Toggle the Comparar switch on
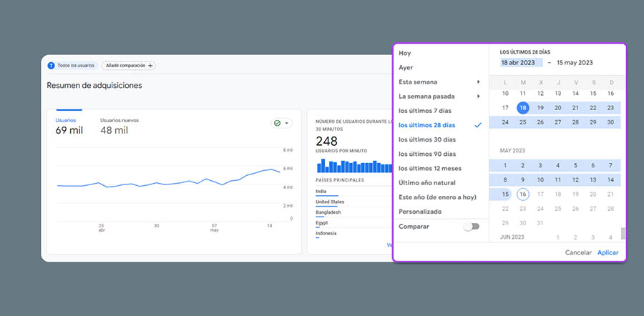644x316 pixels. click(471, 227)
